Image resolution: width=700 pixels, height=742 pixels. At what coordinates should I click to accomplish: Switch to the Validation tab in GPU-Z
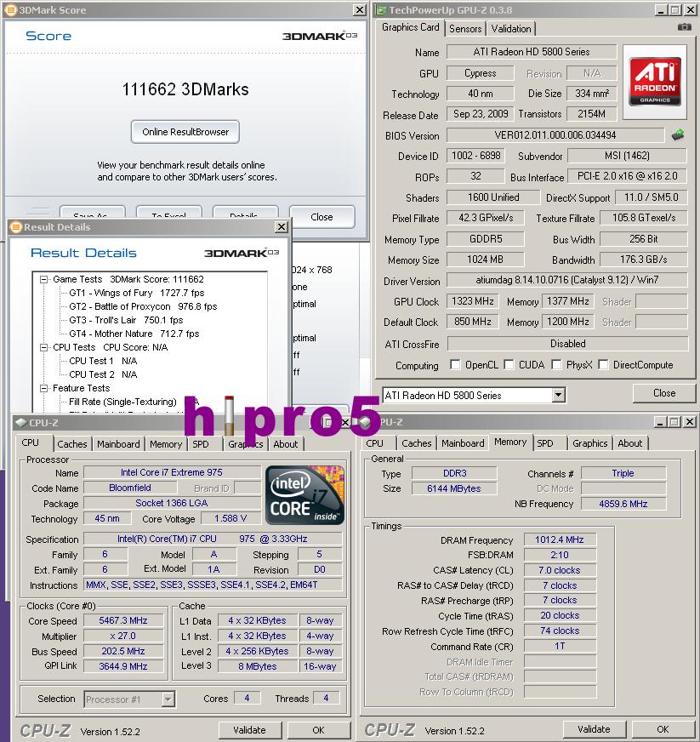coord(511,29)
